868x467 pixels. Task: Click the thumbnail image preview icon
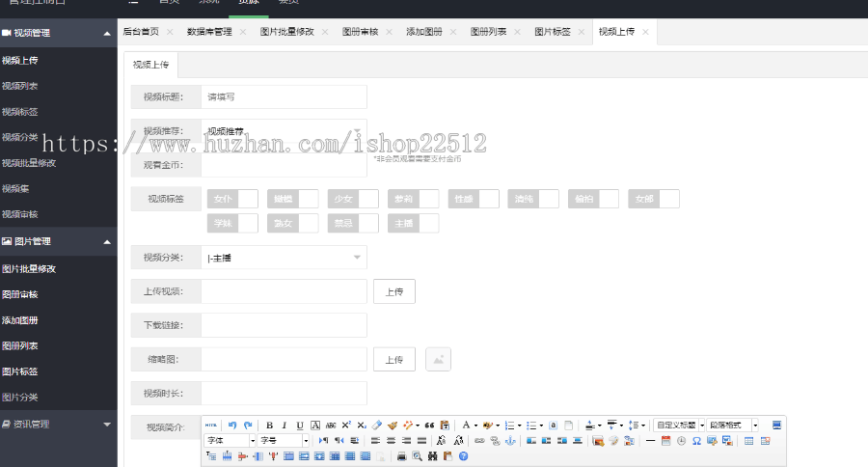point(438,360)
